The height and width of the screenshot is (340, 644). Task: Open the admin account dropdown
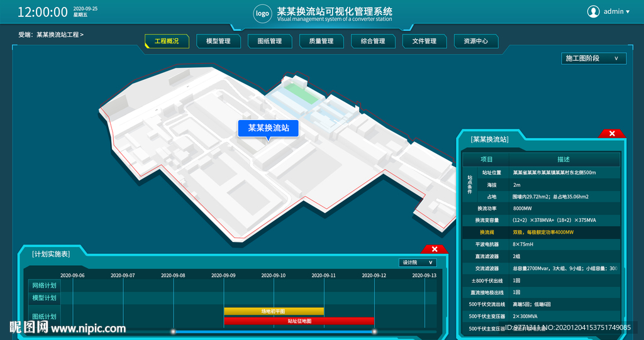click(x=616, y=11)
